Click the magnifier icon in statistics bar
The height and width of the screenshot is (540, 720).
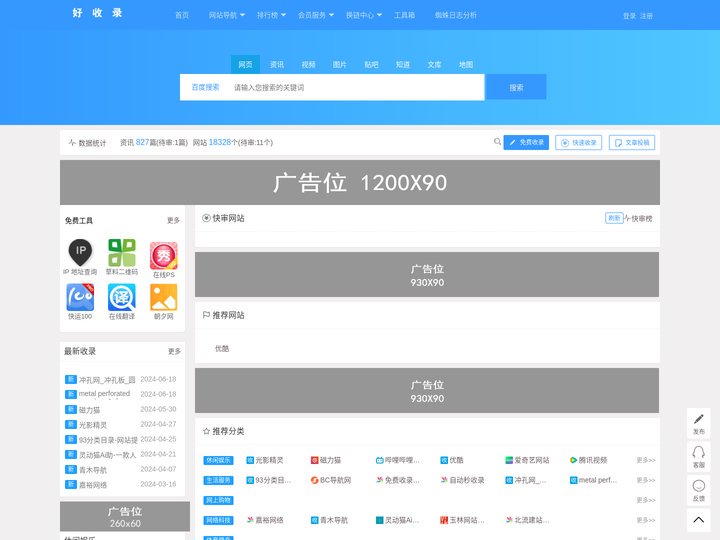[497, 142]
